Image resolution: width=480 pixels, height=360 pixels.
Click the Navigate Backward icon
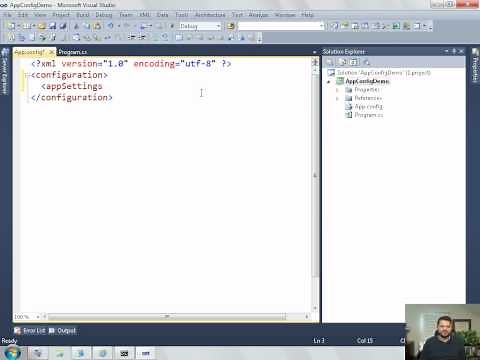pyautogui.click(x=145, y=26)
